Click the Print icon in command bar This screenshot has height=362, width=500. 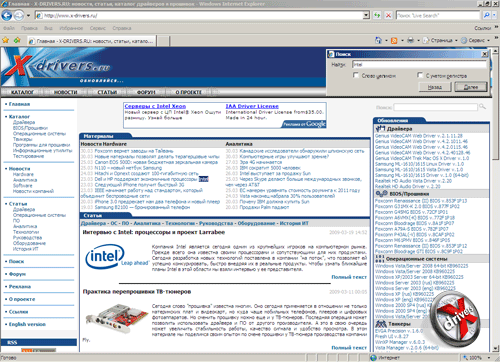(x=411, y=40)
